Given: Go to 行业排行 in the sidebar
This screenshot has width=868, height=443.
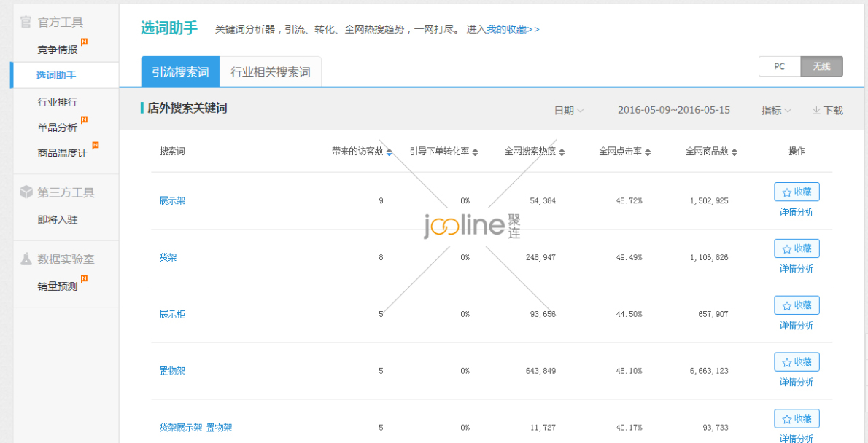Looking at the screenshot, I should 58,102.
